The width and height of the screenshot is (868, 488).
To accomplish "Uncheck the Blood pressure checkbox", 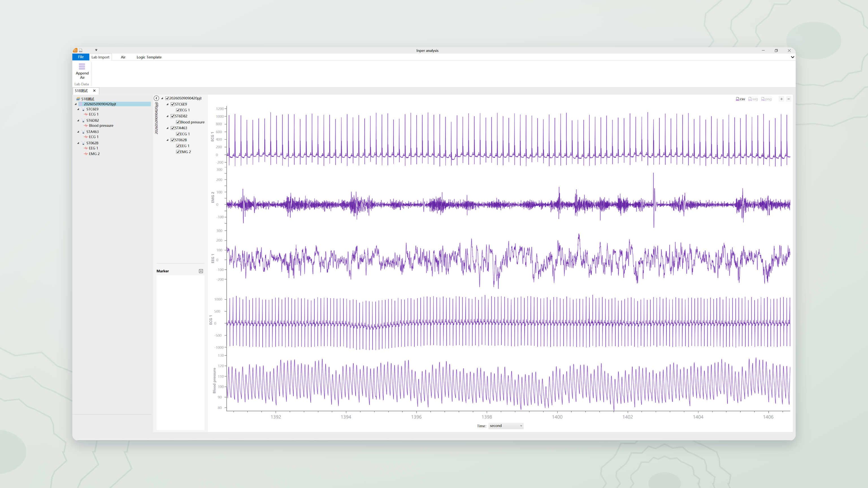I will click(178, 122).
